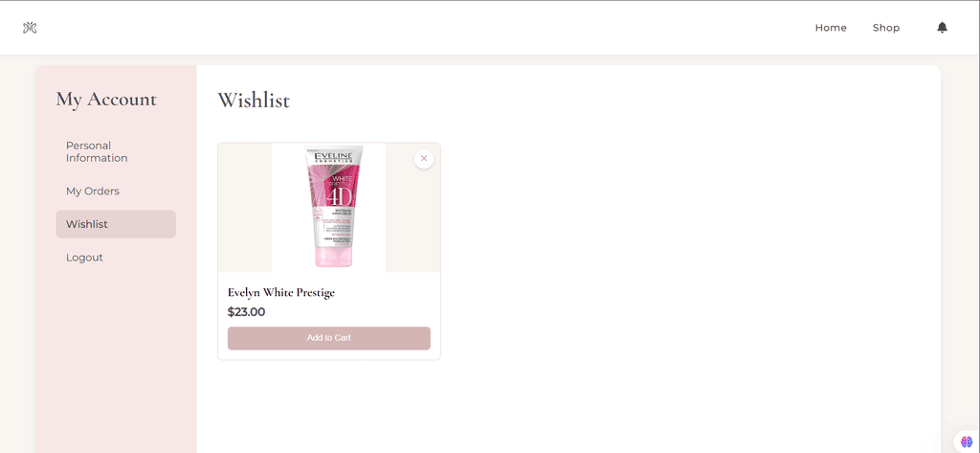Click the EVELINE brand name on the tube

(334, 155)
